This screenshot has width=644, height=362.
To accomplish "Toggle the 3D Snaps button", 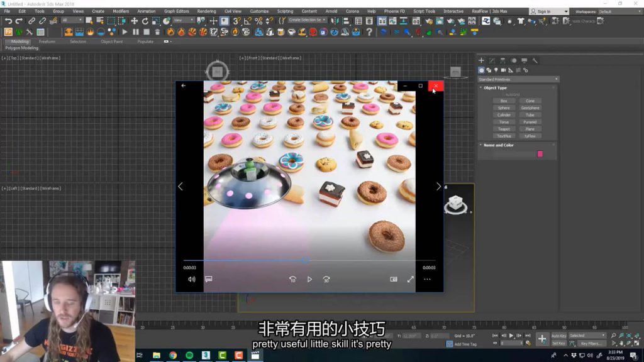I will click(x=236, y=21).
